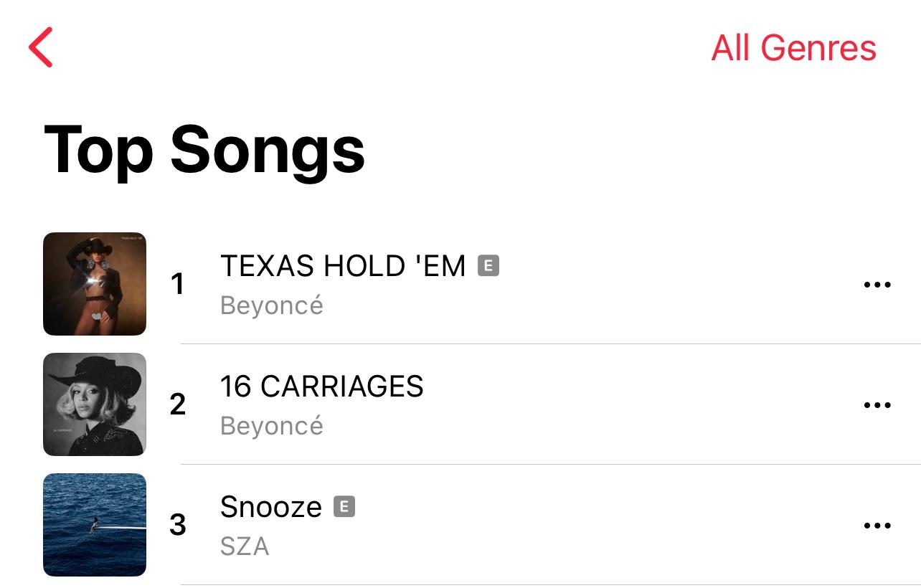
Task: Open more options for TEXAS HOLD 'EM
Action: [x=877, y=285]
